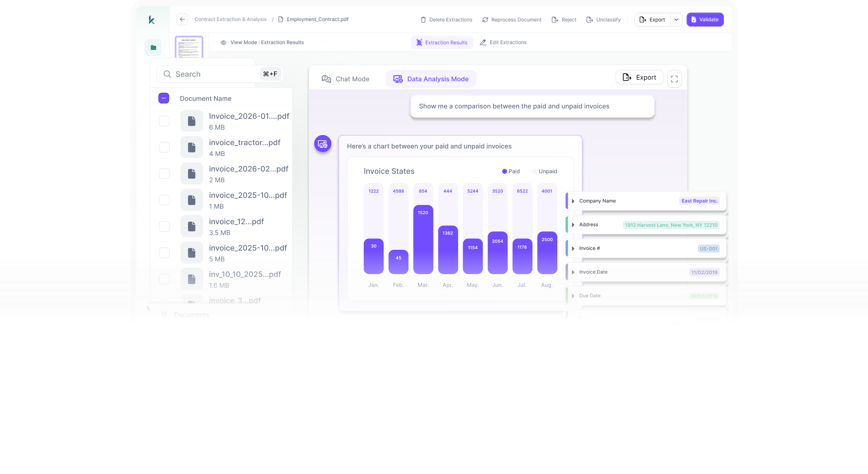Image resolution: width=868 pixels, height=474 pixels.
Task: Click the Reprocess Document refresh icon
Action: pos(485,20)
